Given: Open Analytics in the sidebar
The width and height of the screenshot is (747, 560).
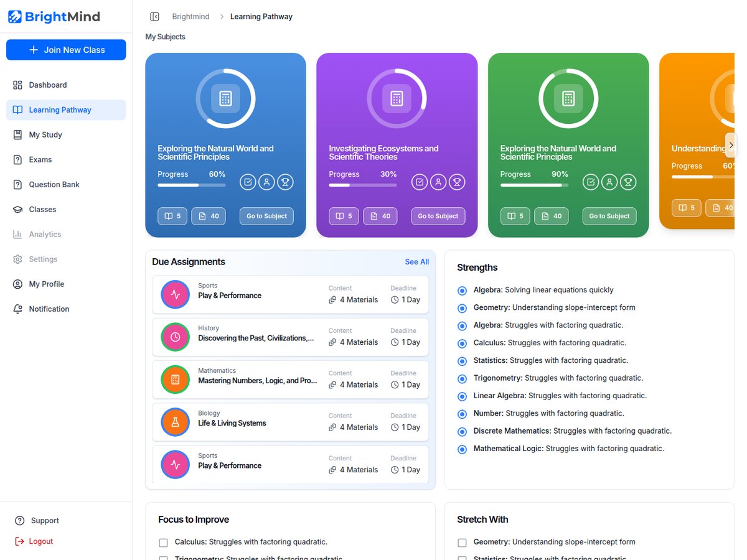Looking at the screenshot, I should pyautogui.click(x=66, y=234).
